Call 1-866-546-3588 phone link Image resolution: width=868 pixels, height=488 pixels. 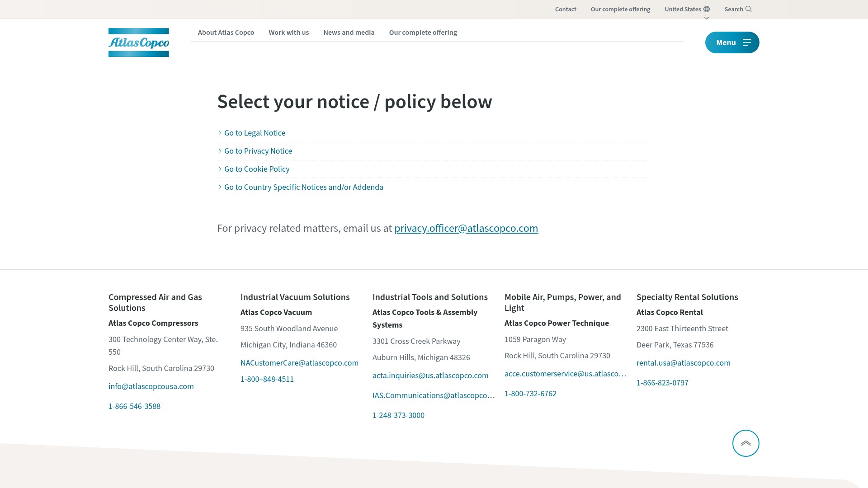click(134, 406)
